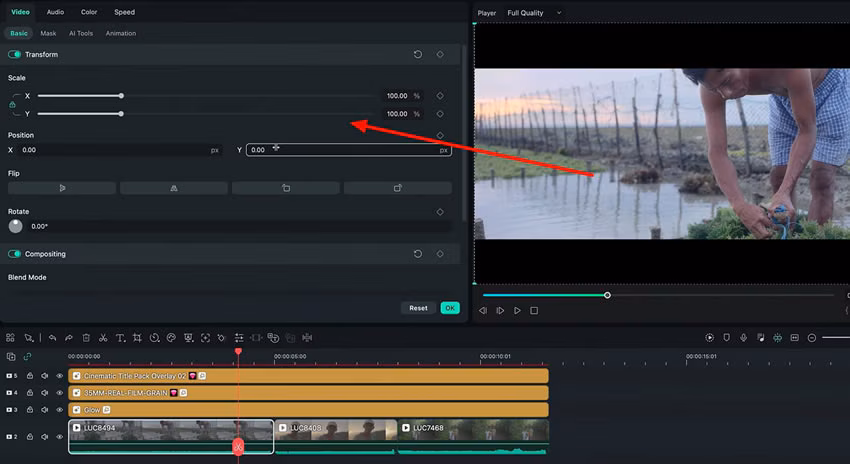Add keyframe for the Compositing section
850x464 pixels.
point(440,254)
